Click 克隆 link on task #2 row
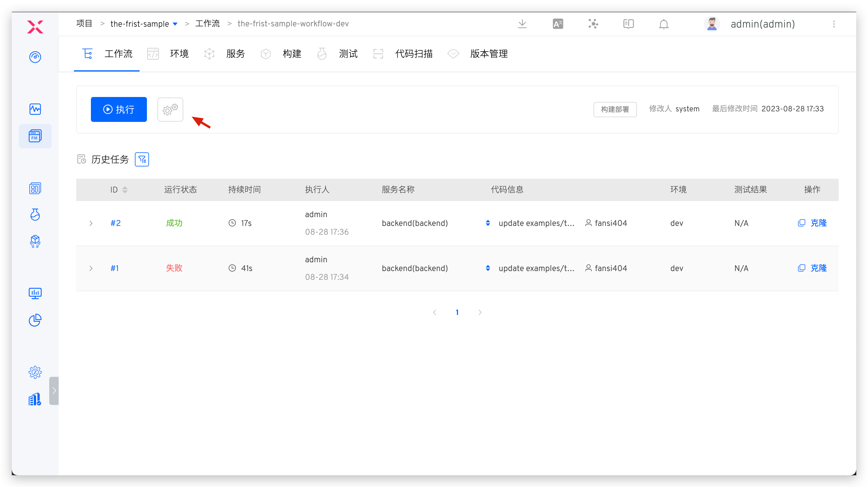868x487 pixels. pyautogui.click(x=818, y=223)
